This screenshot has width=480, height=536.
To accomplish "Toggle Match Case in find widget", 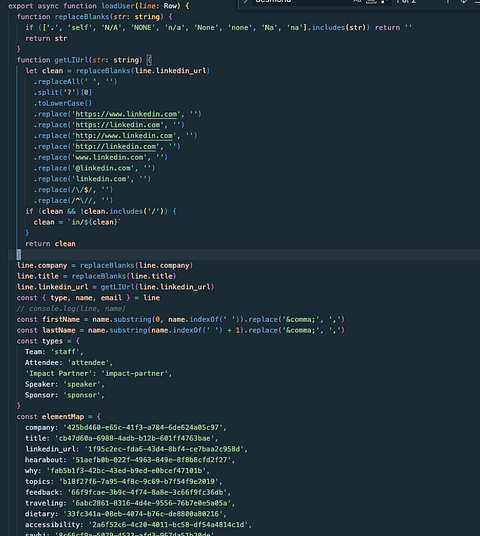I will tap(357, 1).
